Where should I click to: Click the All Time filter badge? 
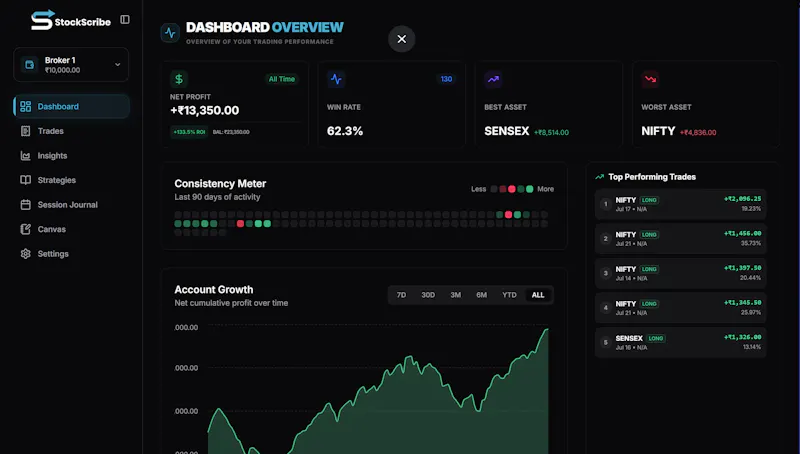pyautogui.click(x=282, y=79)
